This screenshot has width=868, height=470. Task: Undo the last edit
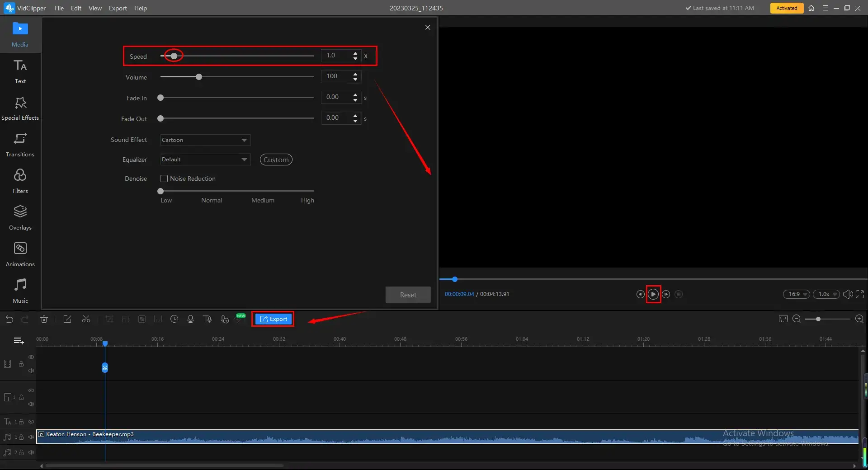tap(9, 319)
